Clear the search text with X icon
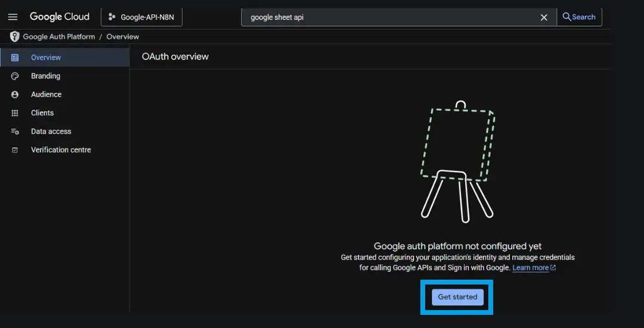644x328 pixels. click(544, 17)
